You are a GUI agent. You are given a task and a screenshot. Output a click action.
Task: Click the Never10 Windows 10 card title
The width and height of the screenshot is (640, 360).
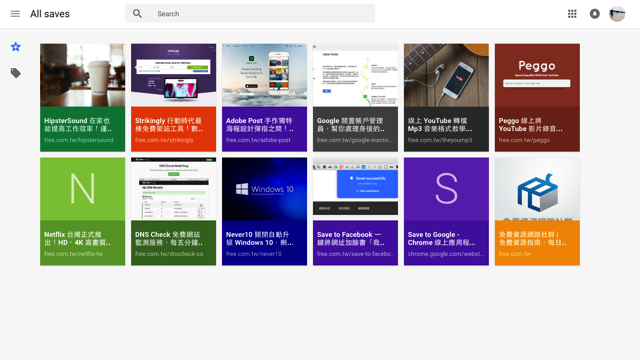click(x=260, y=238)
